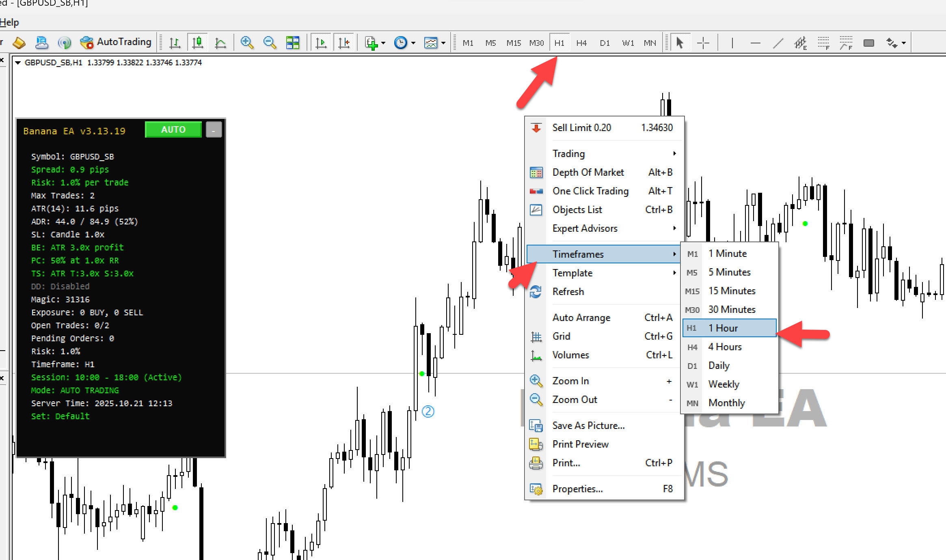
Task: Select the rectangle shape drawing tool
Action: (x=868, y=42)
